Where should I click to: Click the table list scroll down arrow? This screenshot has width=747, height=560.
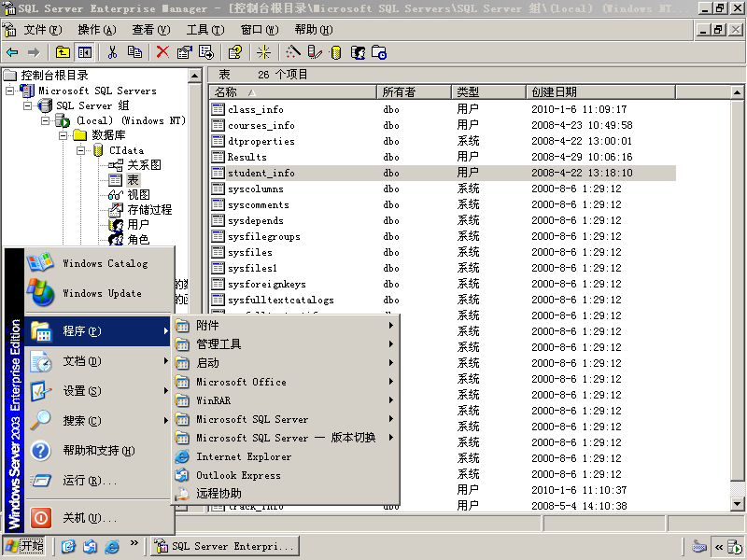pos(737,504)
